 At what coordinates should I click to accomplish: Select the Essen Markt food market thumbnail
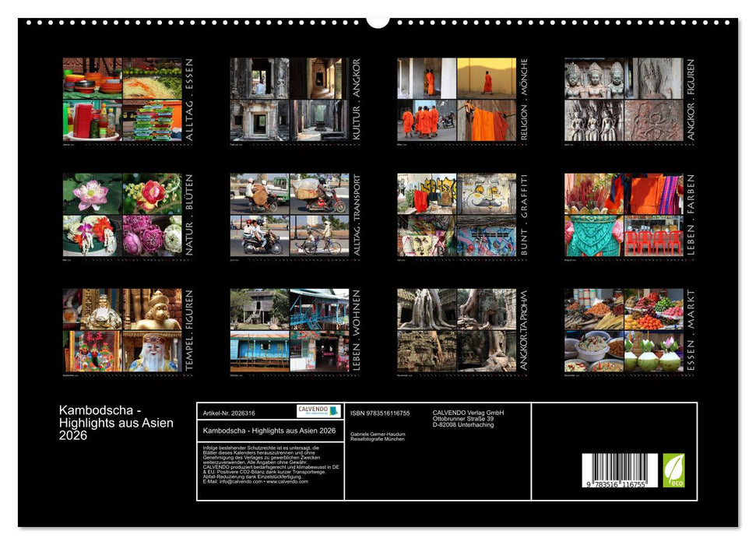point(624,330)
